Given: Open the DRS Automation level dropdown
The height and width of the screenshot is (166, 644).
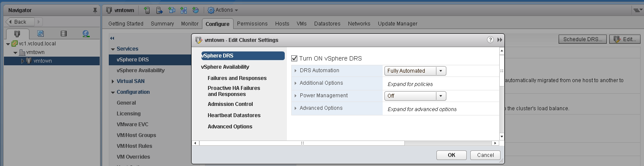Looking at the screenshot, I should click(x=415, y=71).
